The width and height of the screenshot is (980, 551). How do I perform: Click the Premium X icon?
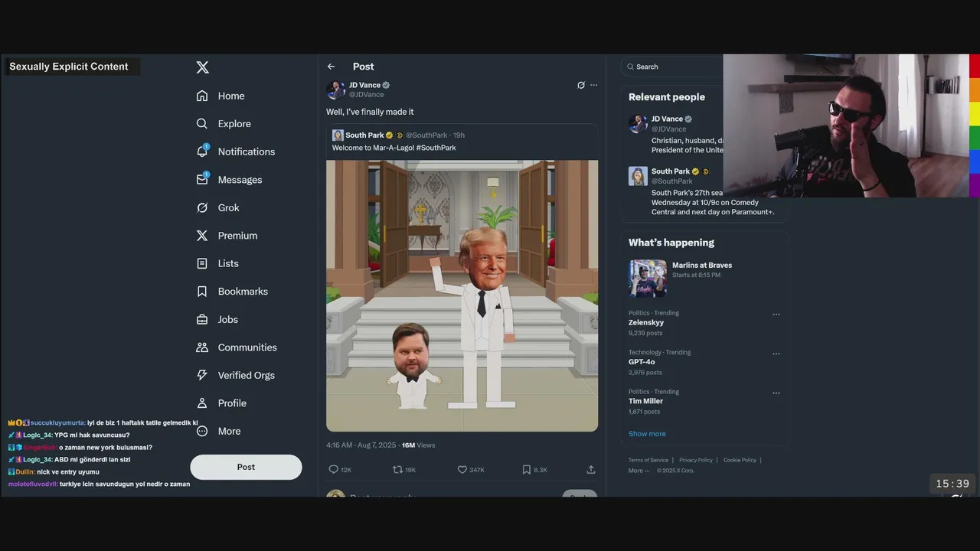pyautogui.click(x=202, y=236)
